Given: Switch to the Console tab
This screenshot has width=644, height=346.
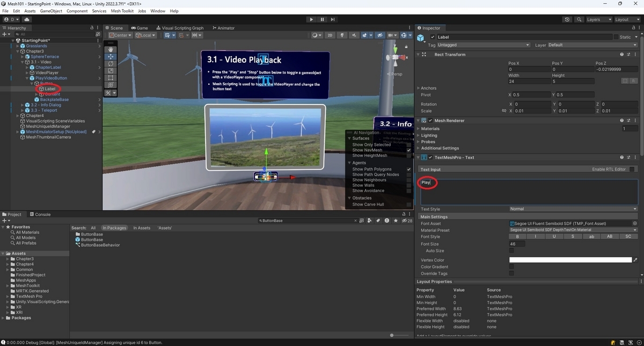Looking at the screenshot, I should coord(39,215).
